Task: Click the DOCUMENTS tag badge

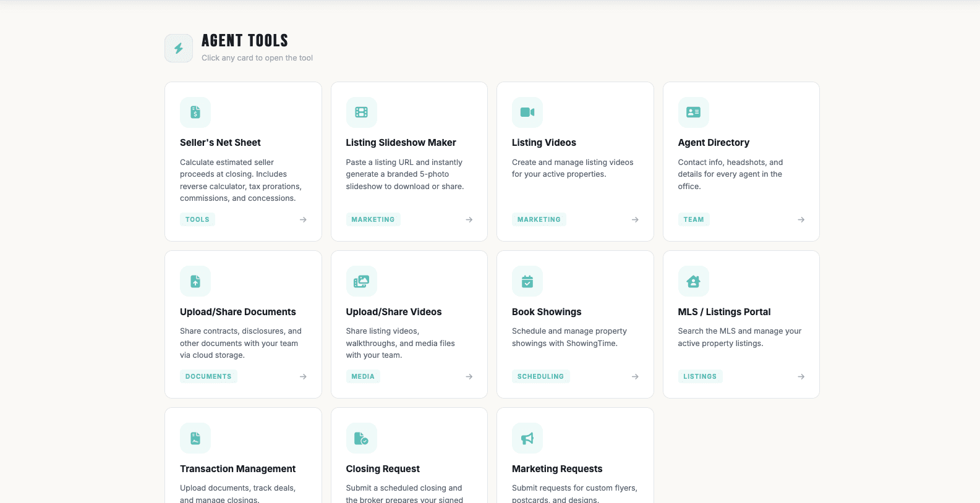Action: coord(208,376)
